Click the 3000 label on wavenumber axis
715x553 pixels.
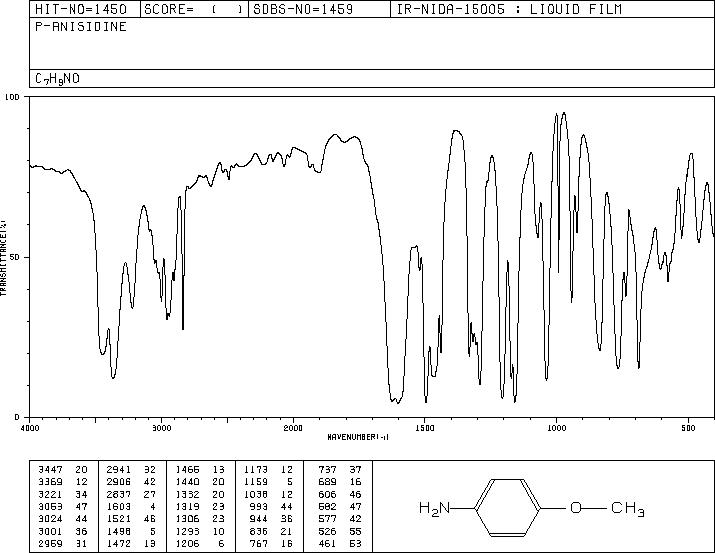[161, 428]
